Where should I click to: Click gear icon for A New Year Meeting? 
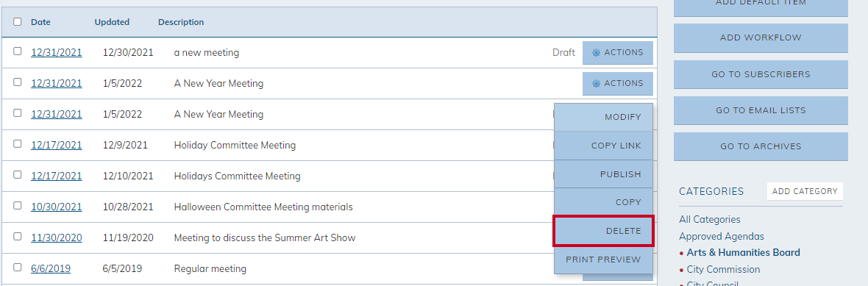[x=596, y=84]
